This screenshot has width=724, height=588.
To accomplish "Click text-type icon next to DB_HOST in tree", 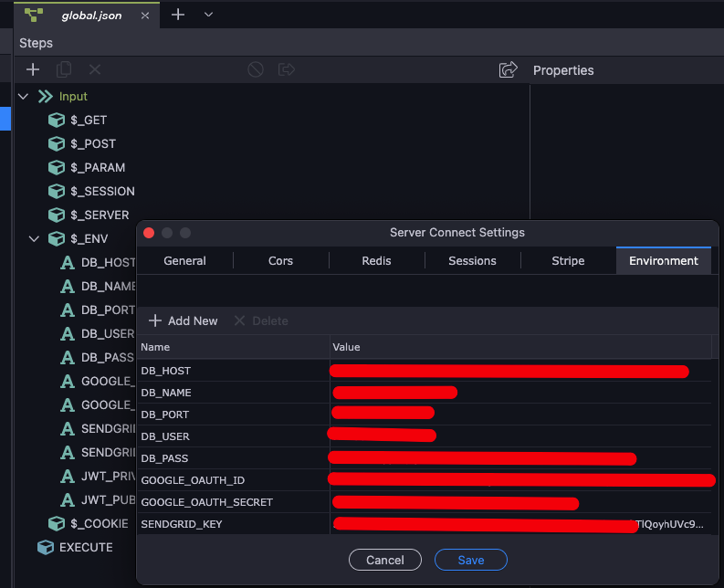I will 68,263.
